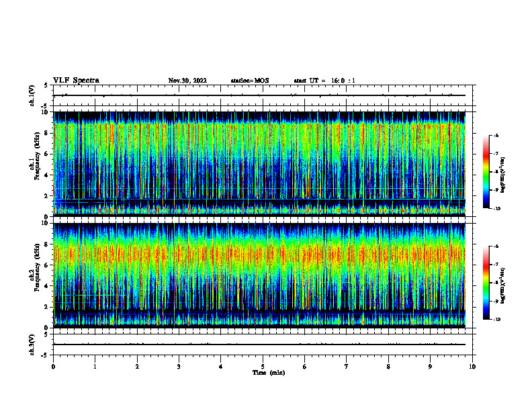
Task: Click the log(PSD) unit label beside ch.1 colorbar
Action: [x=503, y=175]
